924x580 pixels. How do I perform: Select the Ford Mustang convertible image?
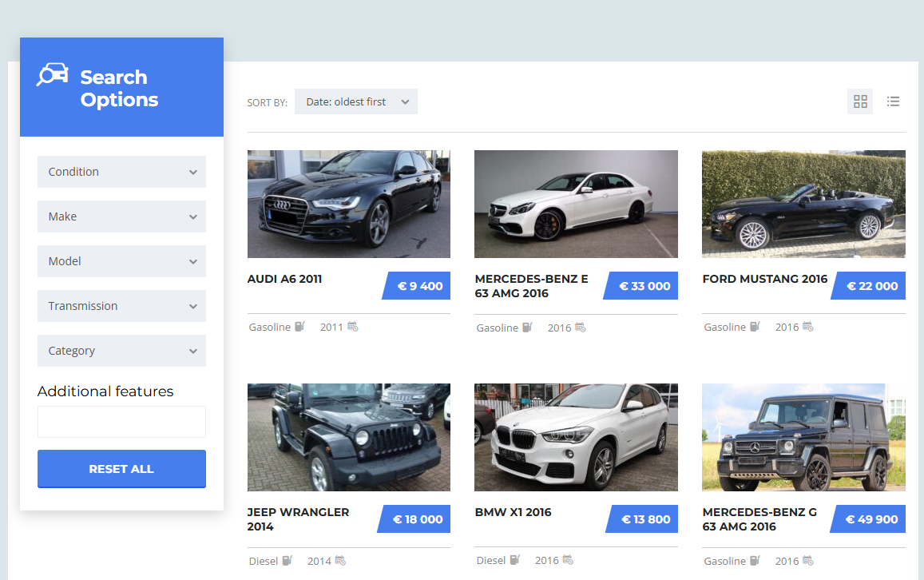coord(803,204)
